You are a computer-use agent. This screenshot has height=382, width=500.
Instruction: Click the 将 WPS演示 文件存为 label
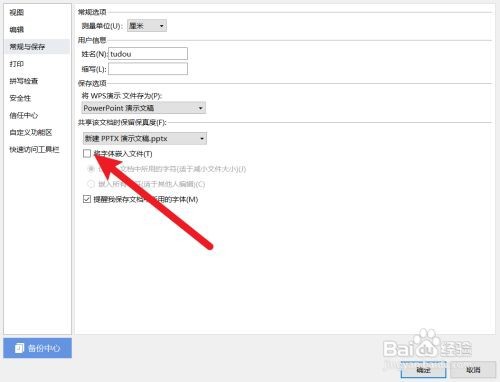click(x=122, y=96)
